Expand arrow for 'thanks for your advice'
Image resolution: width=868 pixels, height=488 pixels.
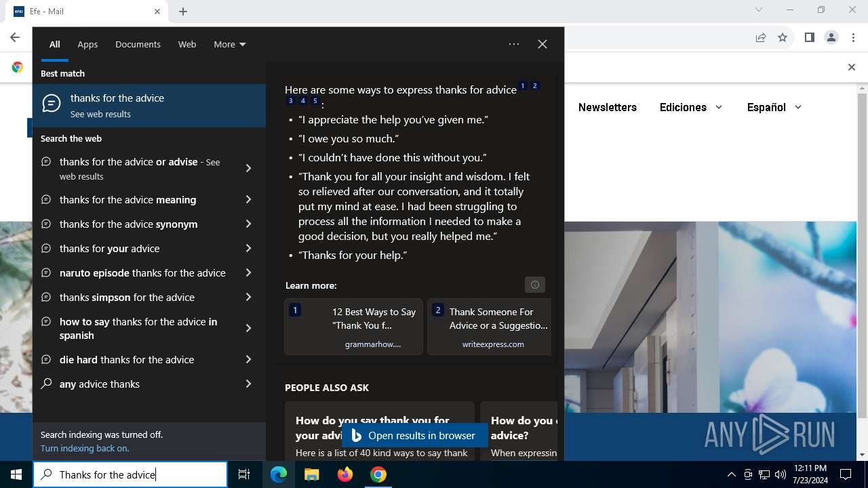tap(248, 248)
